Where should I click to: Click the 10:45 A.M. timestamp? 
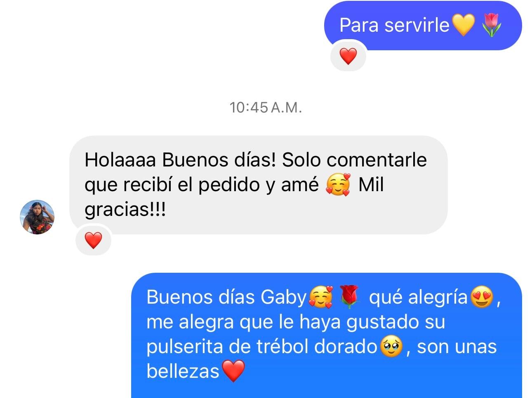tap(266, 108)
